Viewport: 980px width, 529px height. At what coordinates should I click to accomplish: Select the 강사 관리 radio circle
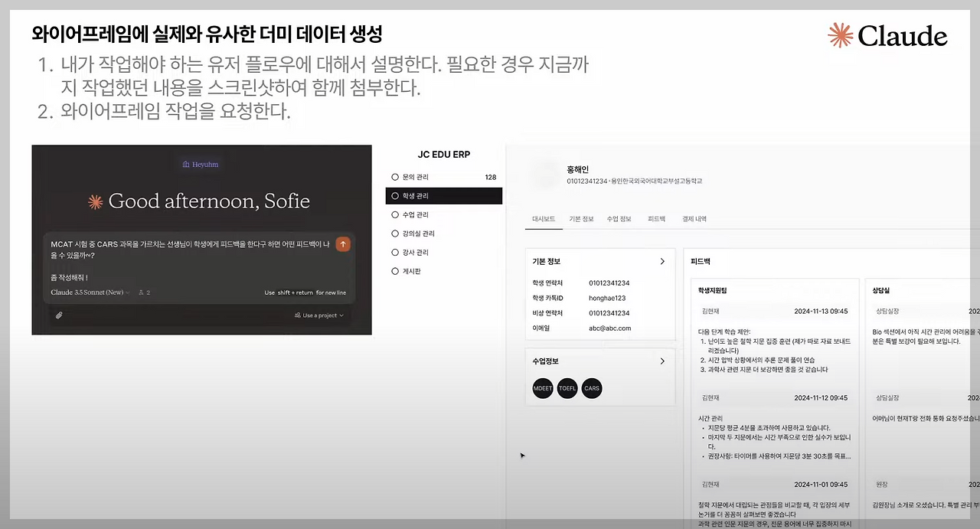(x=395, y=253)
